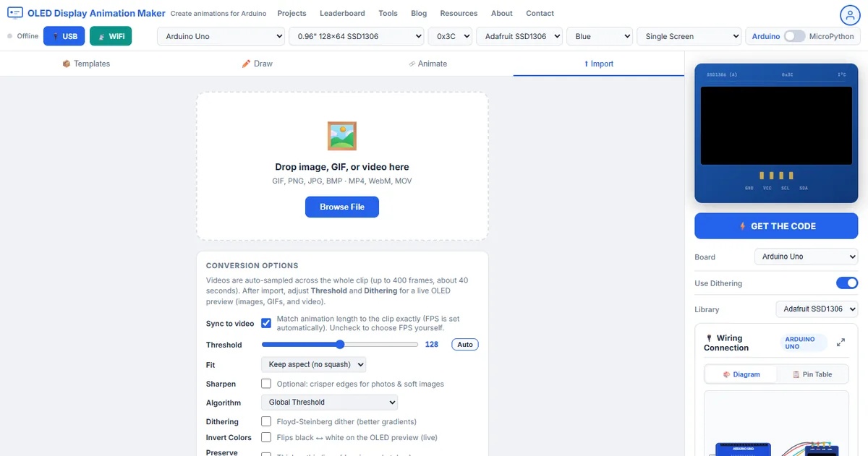Open the board dropdown next to the WiFi button

[x=221, y=36]
